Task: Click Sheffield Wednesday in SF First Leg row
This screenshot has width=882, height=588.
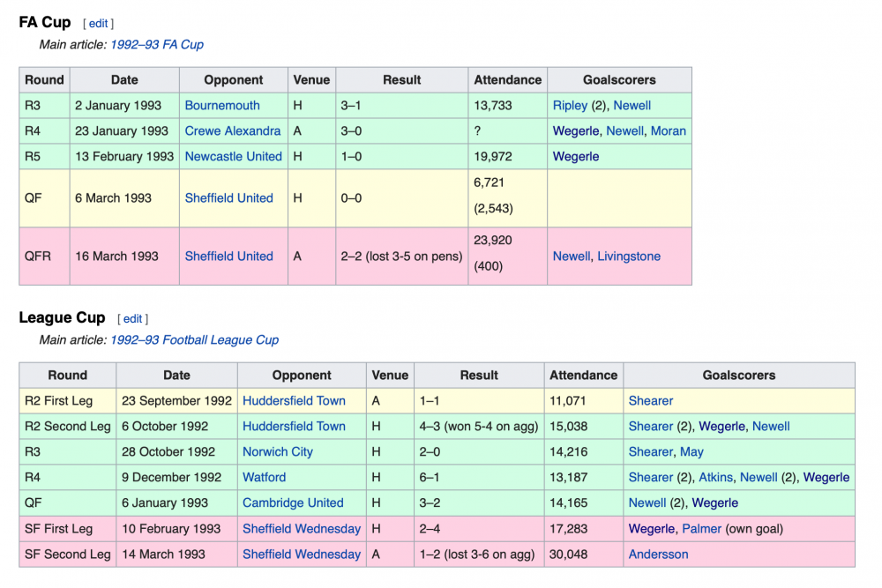Action: (302, 528)
